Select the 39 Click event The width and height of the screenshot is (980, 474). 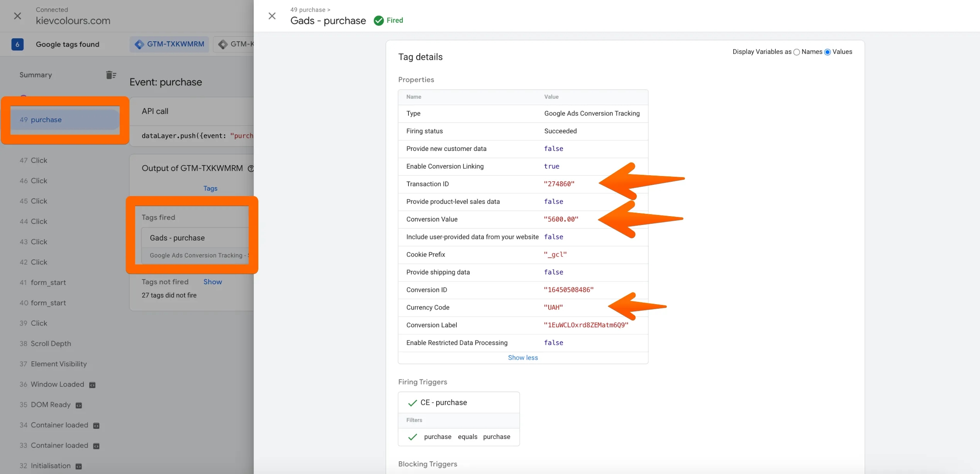34,323
